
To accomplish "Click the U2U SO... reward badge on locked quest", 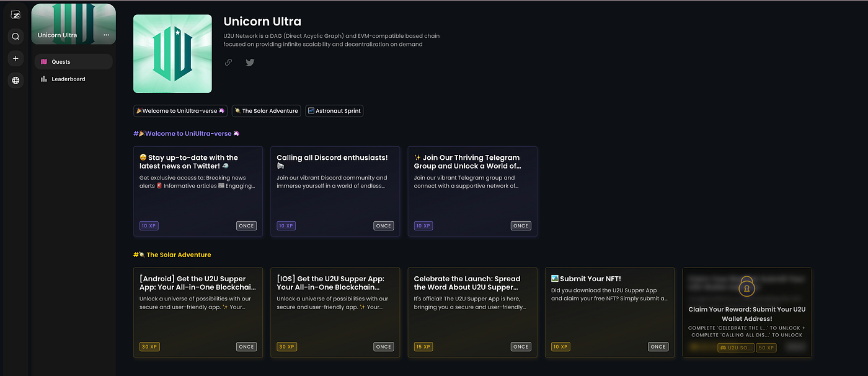I will coord(736,348).
